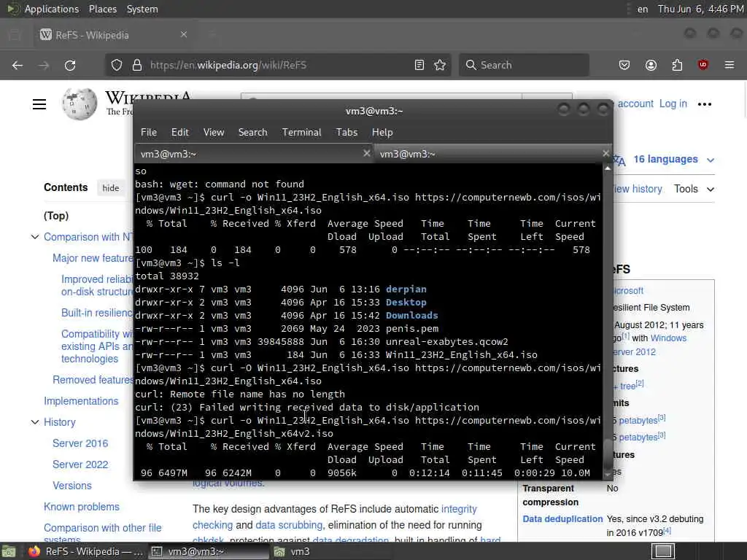Click Firefox icon in bottom taskbar
747x560 pixels.
34,551
